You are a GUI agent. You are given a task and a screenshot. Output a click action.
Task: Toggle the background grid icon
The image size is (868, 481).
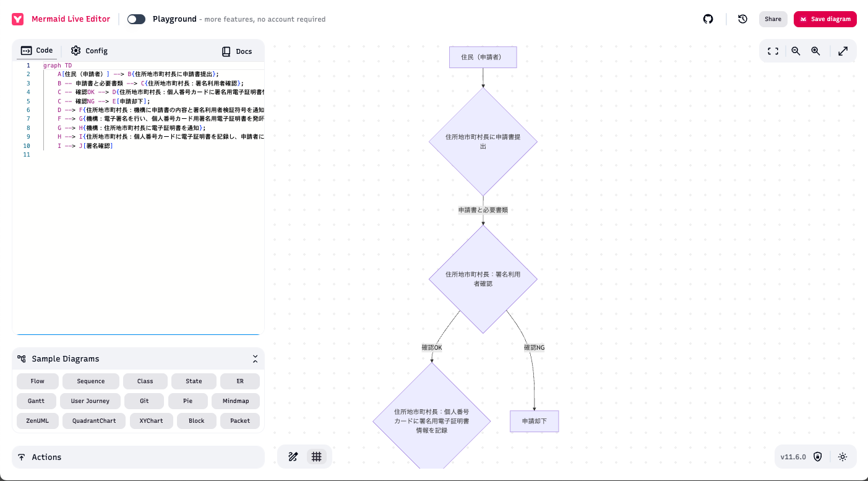pyautogui.click(x=317, y=457)
